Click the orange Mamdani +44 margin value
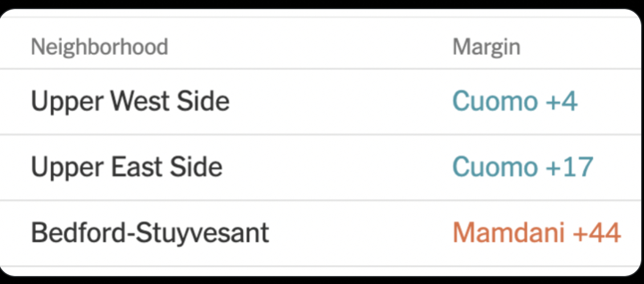 point(536,233)
